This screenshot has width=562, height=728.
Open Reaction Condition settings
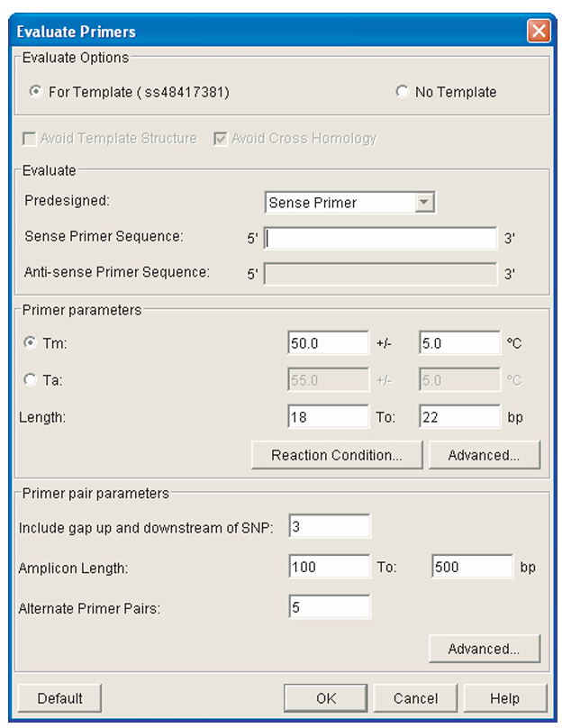tap(337, 455)
